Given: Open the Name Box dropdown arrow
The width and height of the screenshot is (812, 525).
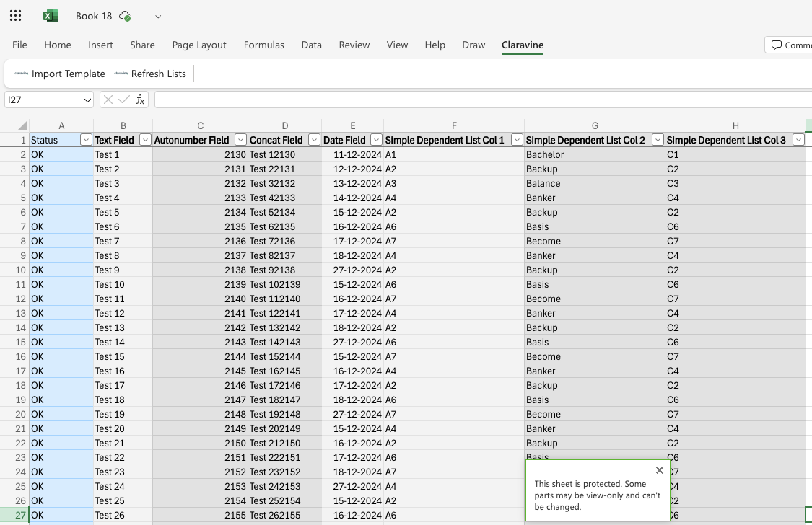Looking at the screenshot, I should pyautogui.click(x=87, y=100).
